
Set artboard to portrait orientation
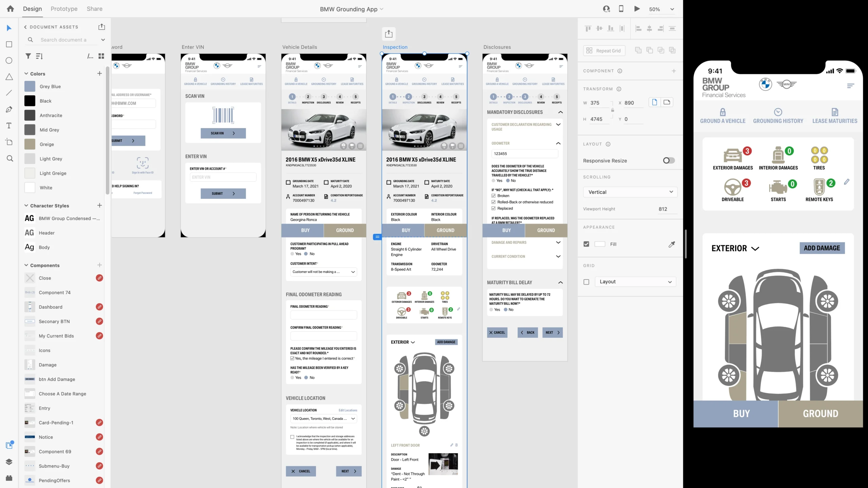pyautogui.click(x=655, y=102)
